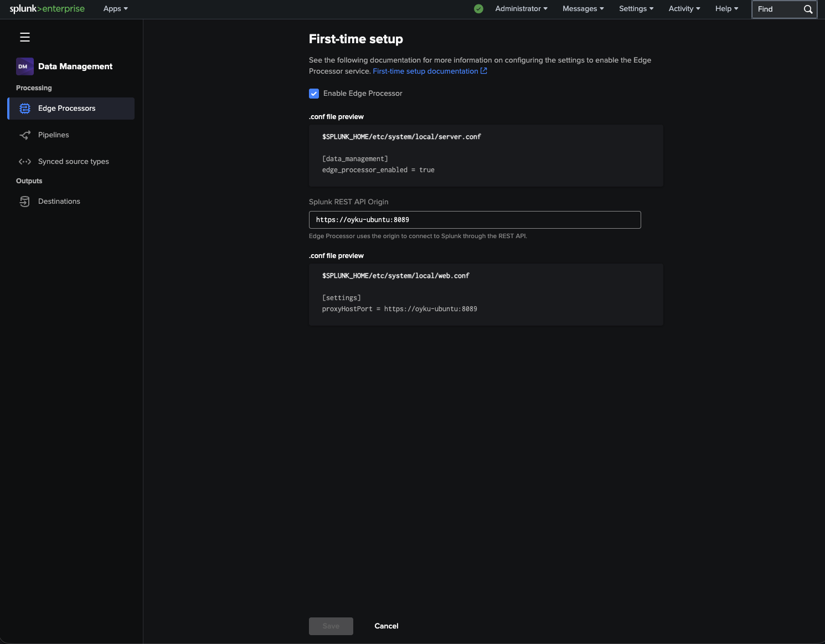Click the Enable Edge Processor label
Screen dimensions: 825x644
pos(363,94)
